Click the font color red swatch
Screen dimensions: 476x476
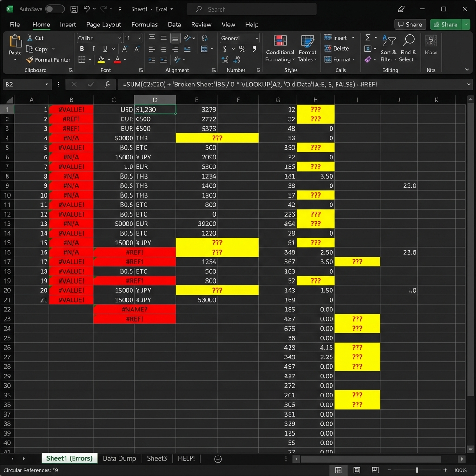(x=117, y=59)
